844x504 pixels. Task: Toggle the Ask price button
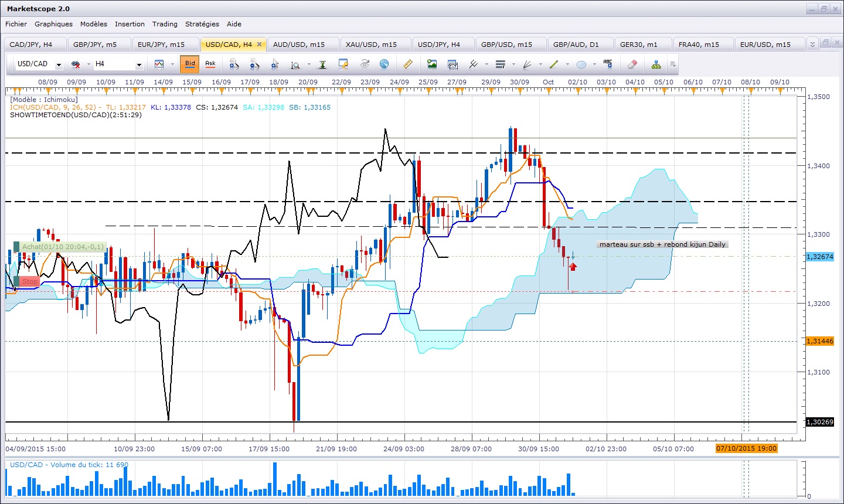(210, 64)
